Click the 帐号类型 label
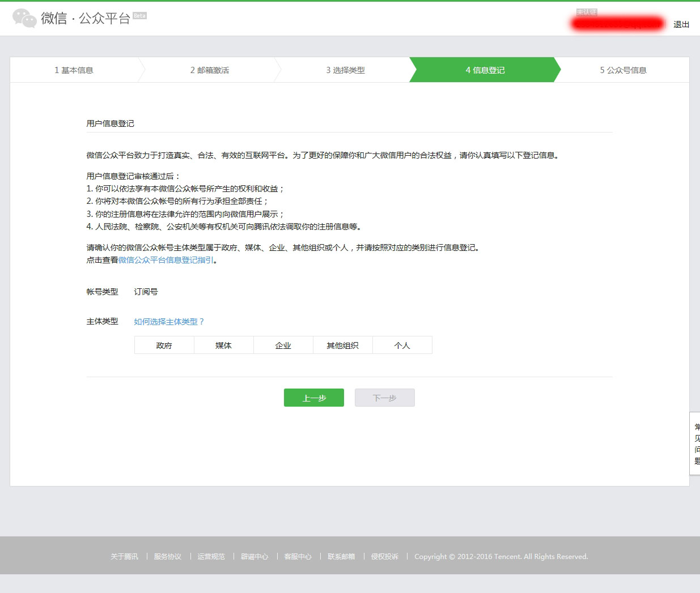The image size is (700, 593). pyautogui.click(x=102, y=292)
